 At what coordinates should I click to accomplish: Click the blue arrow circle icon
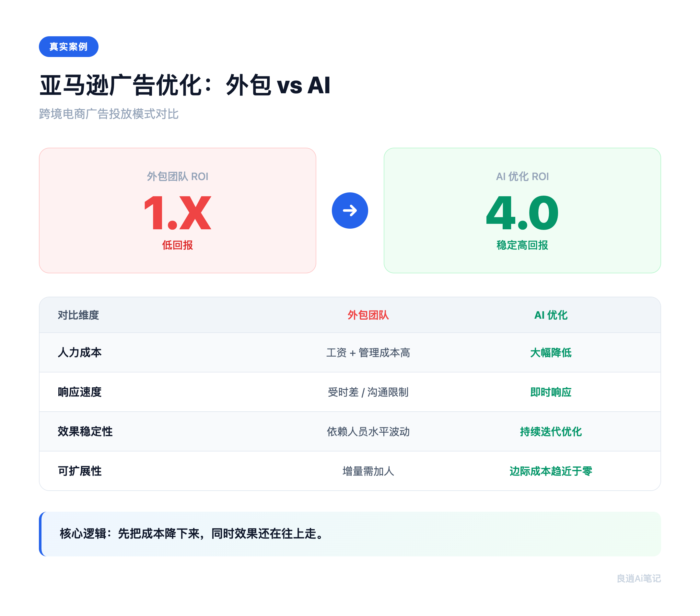tap(350, 210)
